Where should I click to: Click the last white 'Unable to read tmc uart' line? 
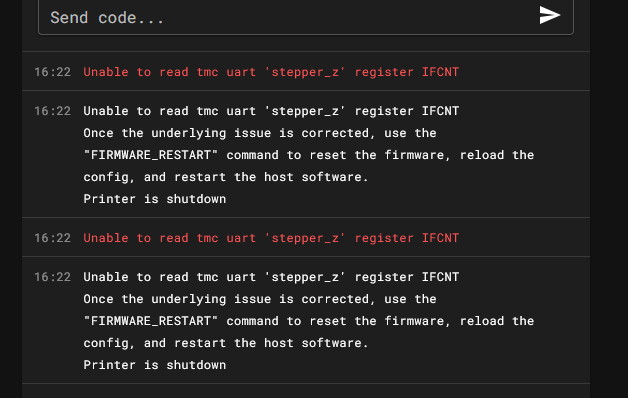[271, 277]
